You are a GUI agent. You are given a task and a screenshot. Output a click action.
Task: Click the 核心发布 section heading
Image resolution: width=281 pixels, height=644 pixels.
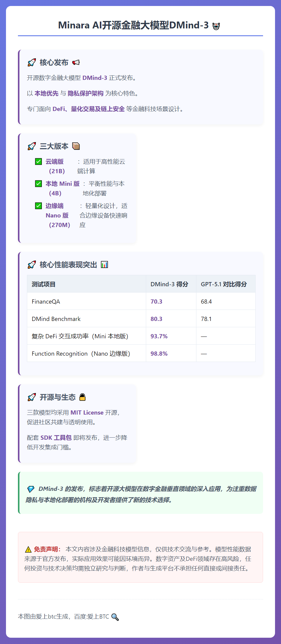[54, 63]
